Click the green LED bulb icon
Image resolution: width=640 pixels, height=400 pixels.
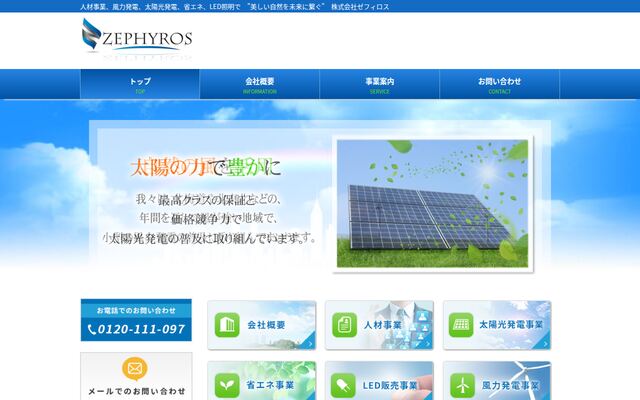coord(343,385)
